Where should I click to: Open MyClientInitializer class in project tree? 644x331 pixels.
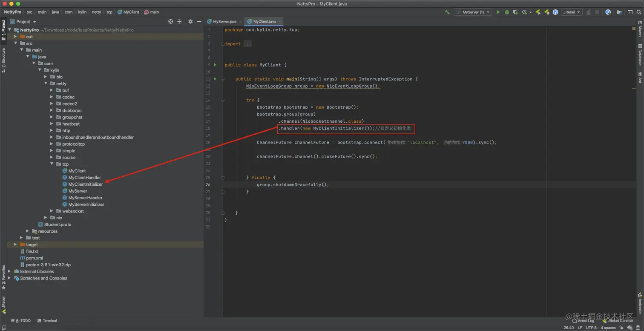click(x=85, y=184)
